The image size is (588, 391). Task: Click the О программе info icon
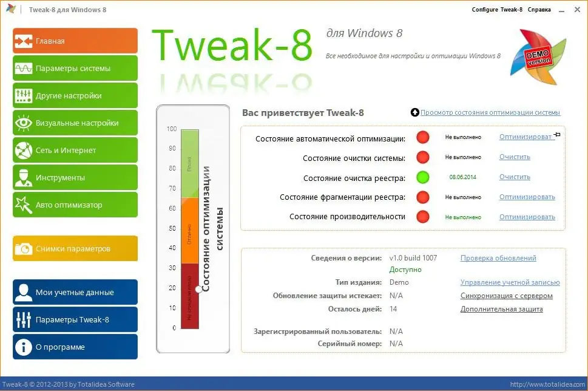click(23, 347)
